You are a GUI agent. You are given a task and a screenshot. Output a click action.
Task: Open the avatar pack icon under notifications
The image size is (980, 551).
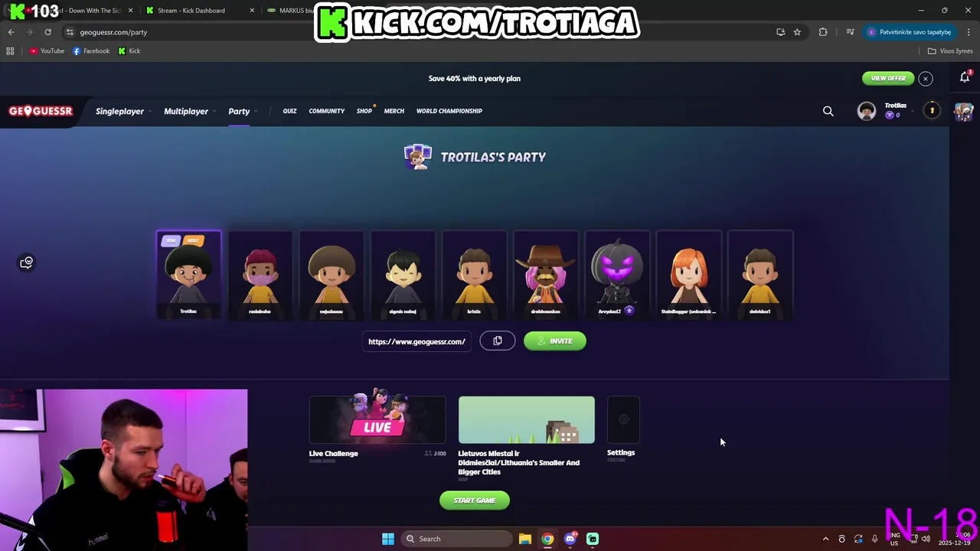963,112
